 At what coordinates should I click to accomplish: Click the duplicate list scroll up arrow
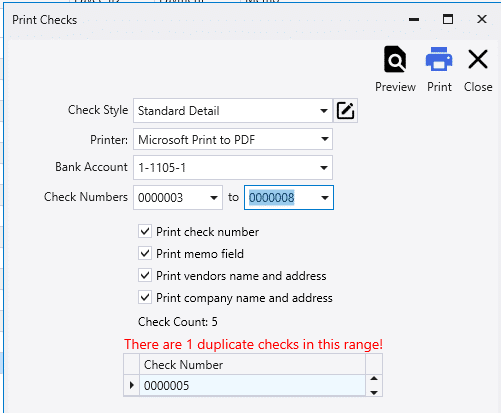click(374, 378)
